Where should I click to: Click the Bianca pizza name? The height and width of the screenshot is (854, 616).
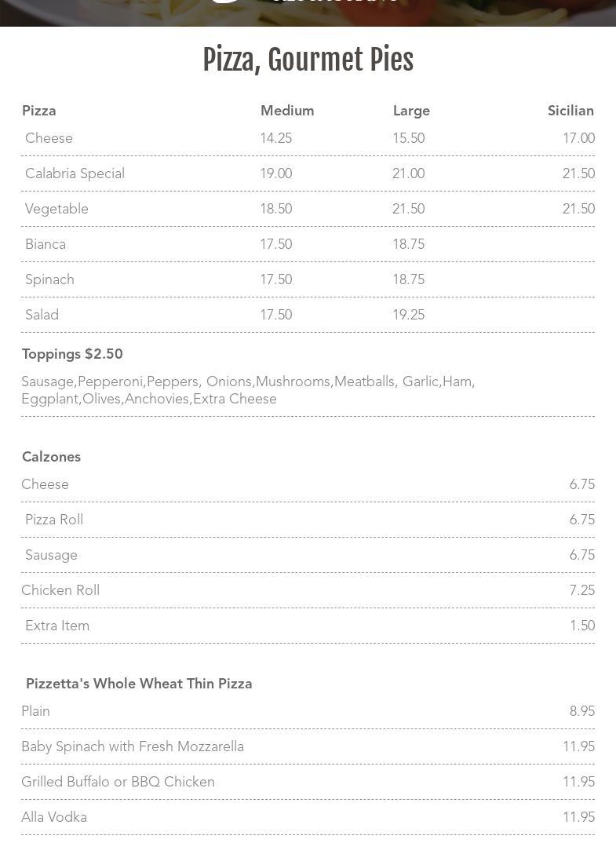click(x=46, y=244)
